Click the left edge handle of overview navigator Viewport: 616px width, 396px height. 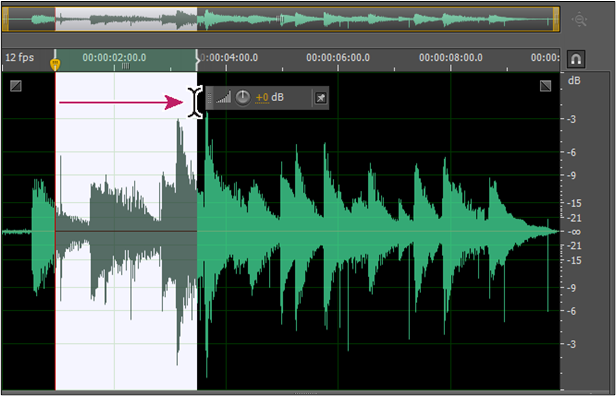tap(5, 19)
